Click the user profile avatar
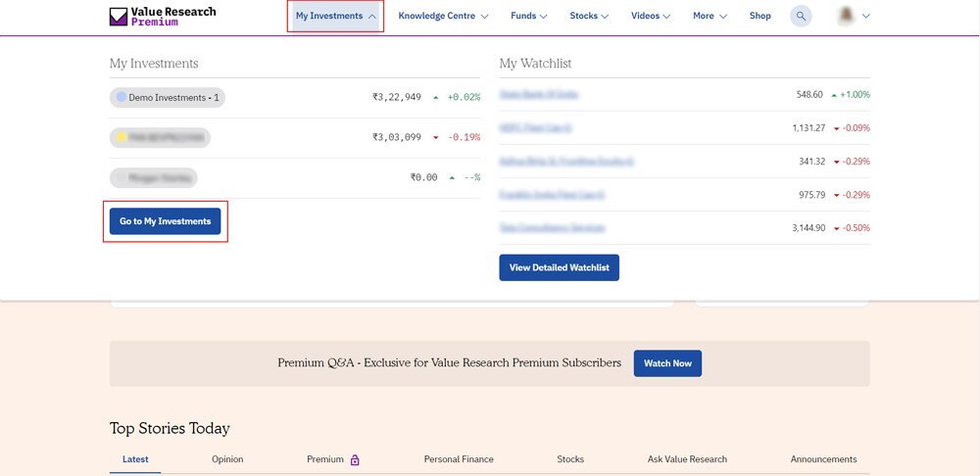Screen dimensions: 980x476 tap(847, 16)
